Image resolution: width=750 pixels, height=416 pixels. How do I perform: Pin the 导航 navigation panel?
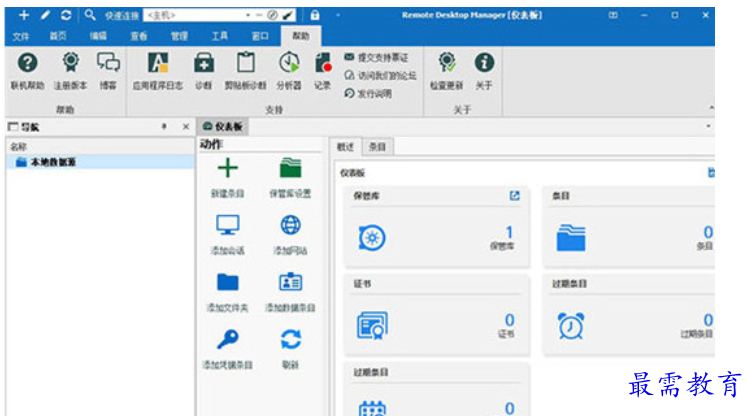(x=164, y=127)
